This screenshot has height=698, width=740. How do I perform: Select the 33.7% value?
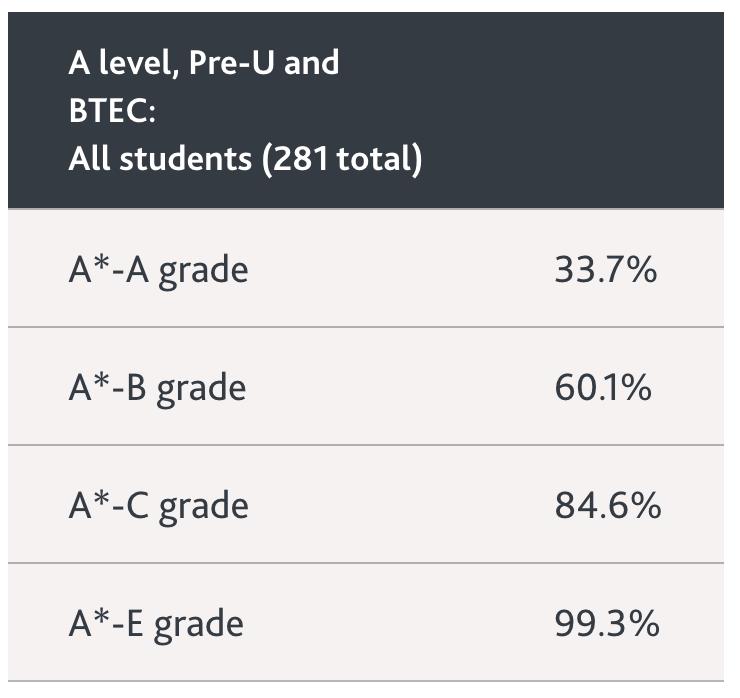[x=606, y=269]
